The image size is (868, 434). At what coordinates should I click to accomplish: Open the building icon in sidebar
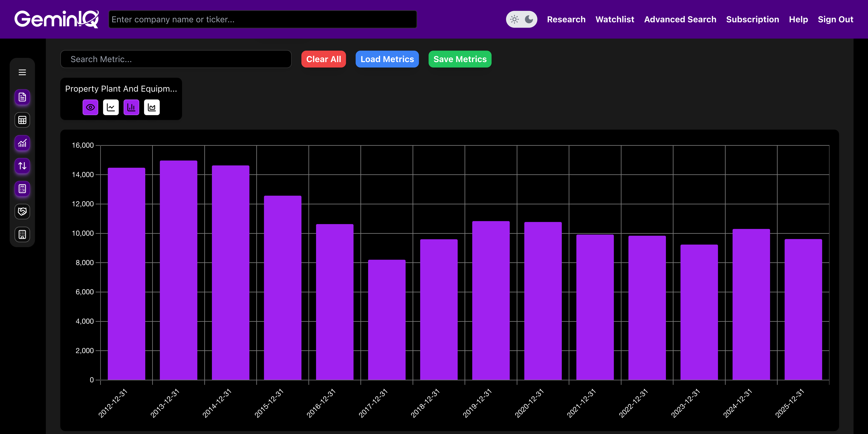(22, 234)
